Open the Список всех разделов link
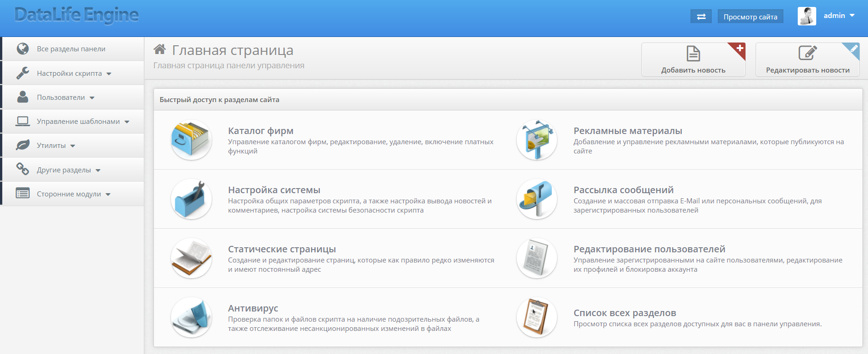Screen dimensions: 868x354 (x=625, y=313)
